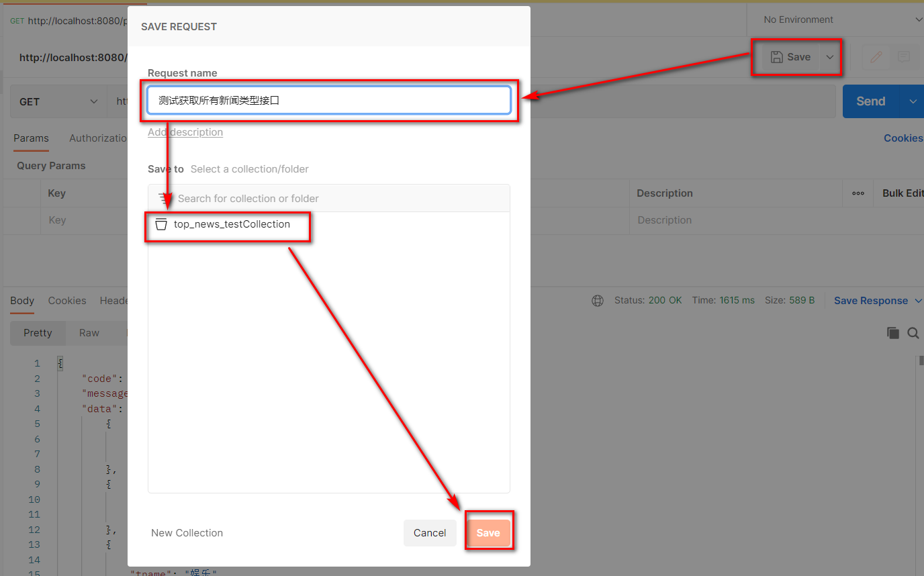This screenshot has width=924, height=576.
Task: Open the three-dots column options menu
Action: pyautogui.click(x=858, y=193)
